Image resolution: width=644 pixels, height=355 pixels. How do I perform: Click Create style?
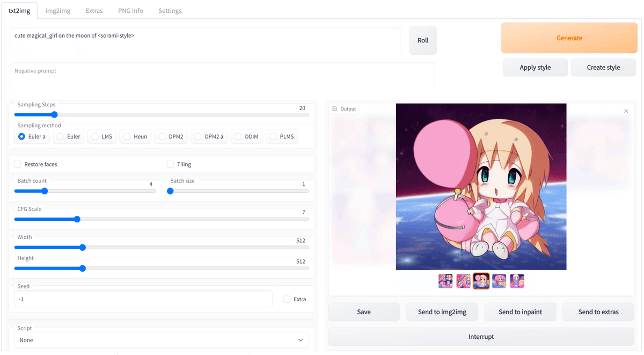click(x=603, y=67)
